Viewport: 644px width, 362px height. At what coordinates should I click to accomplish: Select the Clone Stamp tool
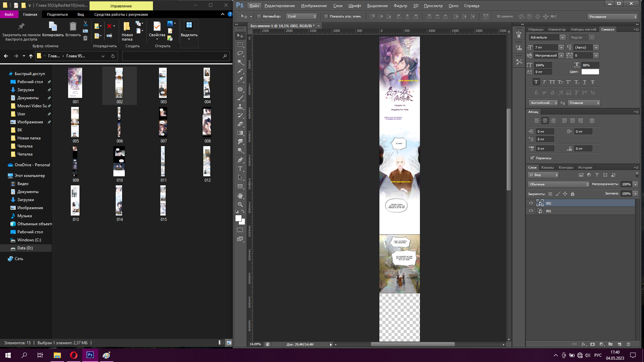point(240,107)
